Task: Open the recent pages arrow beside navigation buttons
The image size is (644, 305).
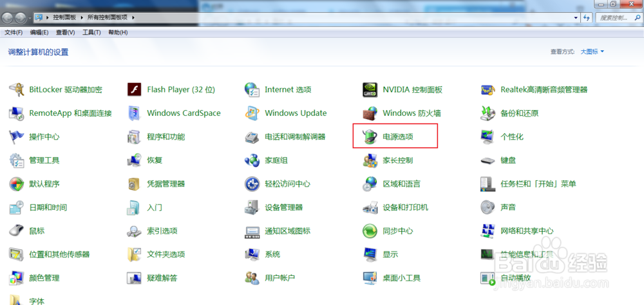Action: pyautogui.click(x=30, y=18)
